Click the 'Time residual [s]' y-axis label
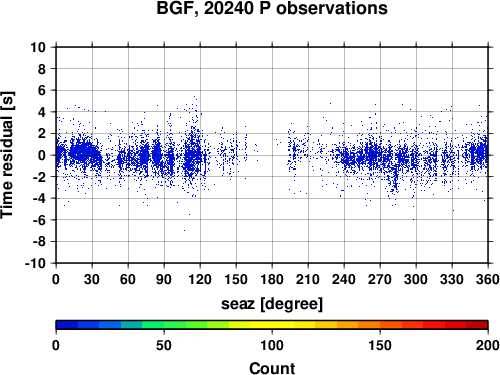The width and height of the screenshot is (500, 375). pos(8,155)
